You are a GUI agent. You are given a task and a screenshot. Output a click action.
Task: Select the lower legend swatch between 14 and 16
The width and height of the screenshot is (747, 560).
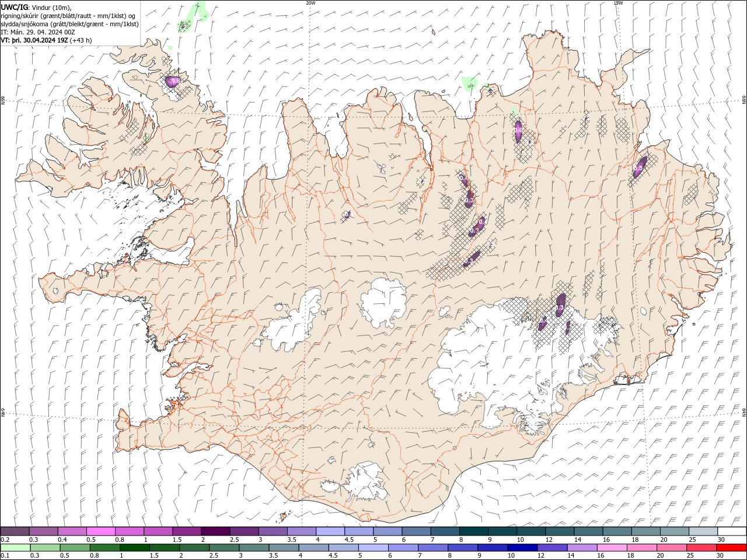[582, 548]
